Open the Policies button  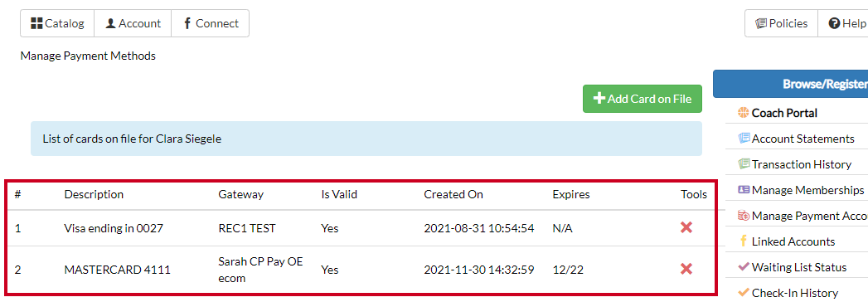coord(781,23)
